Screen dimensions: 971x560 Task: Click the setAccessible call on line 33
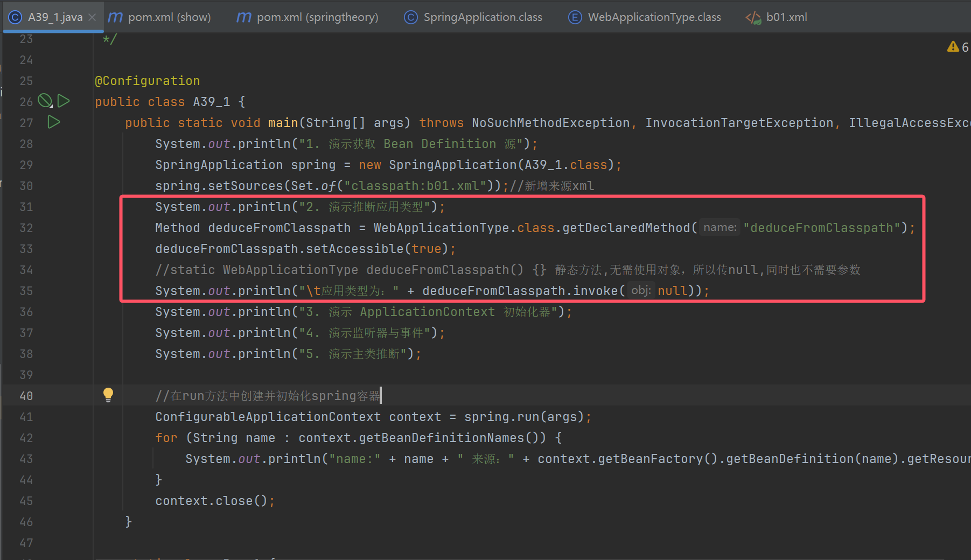[355, 249]
